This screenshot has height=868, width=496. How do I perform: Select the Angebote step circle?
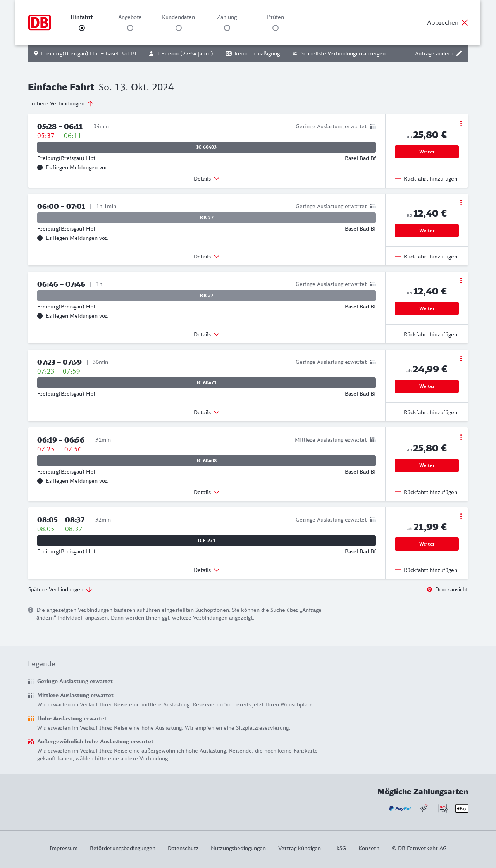click(130, 28)
